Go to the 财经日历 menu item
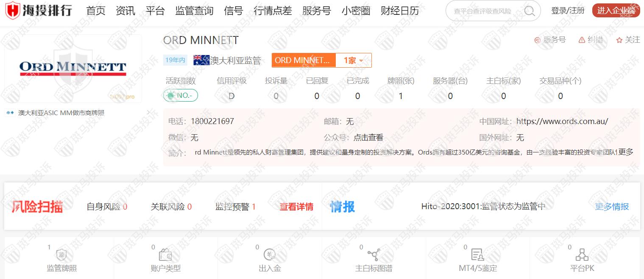 (399, 11)
